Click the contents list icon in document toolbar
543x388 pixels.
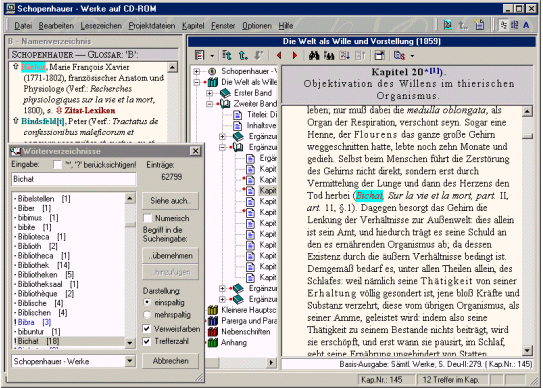pyautogui.click(x=199, y=55)
